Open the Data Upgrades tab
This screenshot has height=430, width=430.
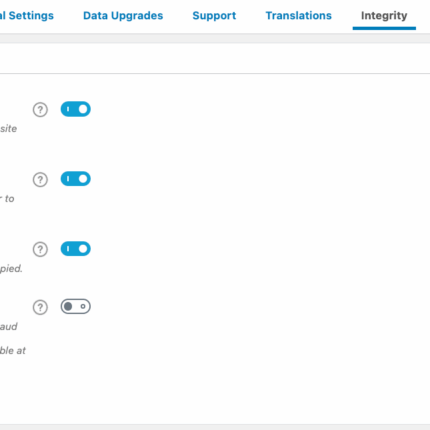[x=123, y=16]
